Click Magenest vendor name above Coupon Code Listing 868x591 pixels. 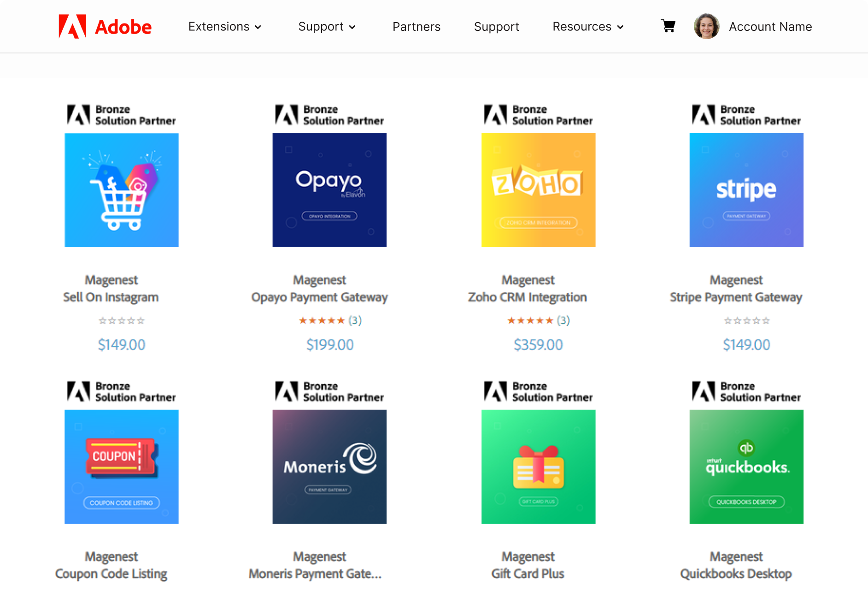111,557
